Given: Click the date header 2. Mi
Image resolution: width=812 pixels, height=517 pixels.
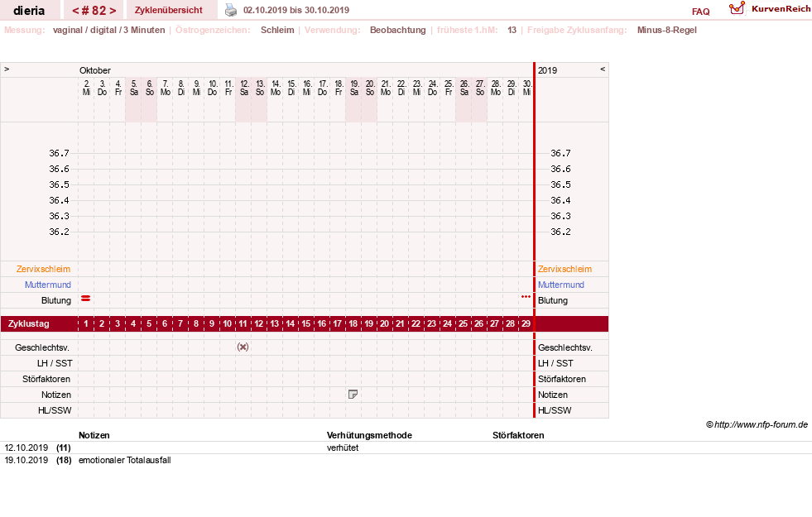Looking at the screenshot, I should pyautogui.click(x=86, y=88).
